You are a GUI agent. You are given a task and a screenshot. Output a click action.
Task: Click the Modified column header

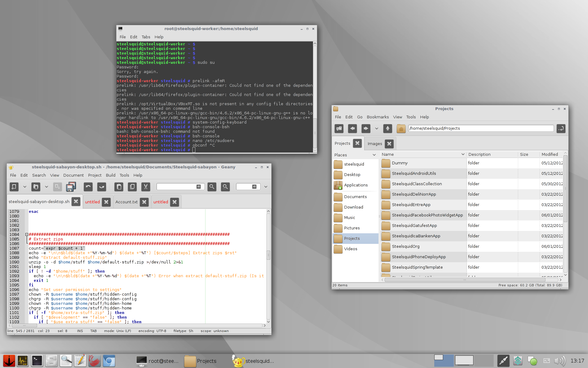(x=551, y=154)
